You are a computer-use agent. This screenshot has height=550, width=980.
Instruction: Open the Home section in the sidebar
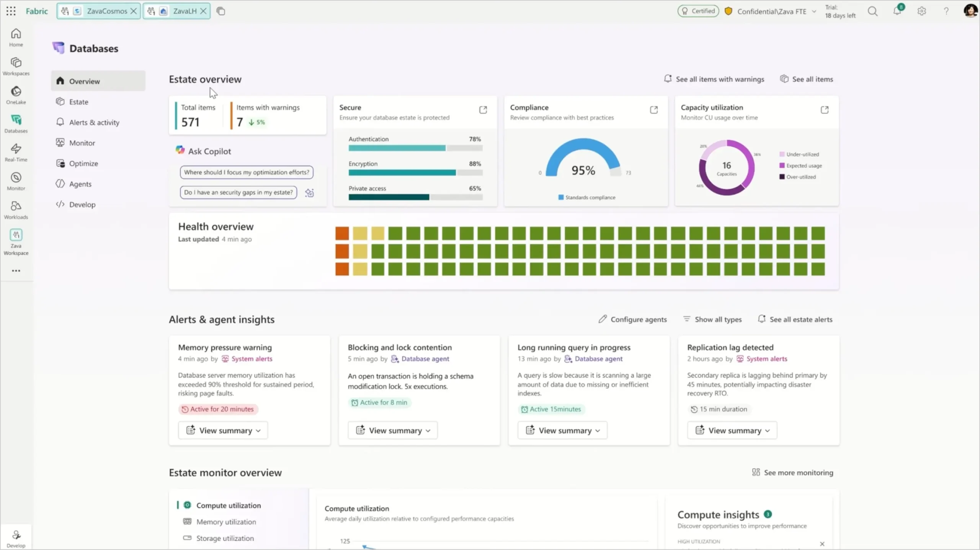pos(16,37)
